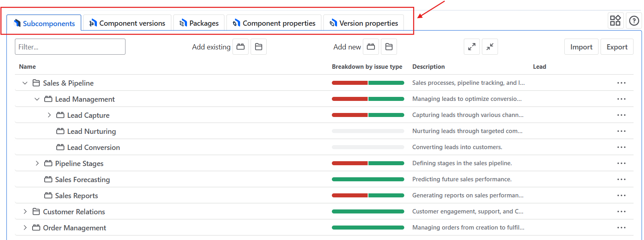
Task: Expand all tree rows icon
Action: pyautogui.click(x=472, y=47)
